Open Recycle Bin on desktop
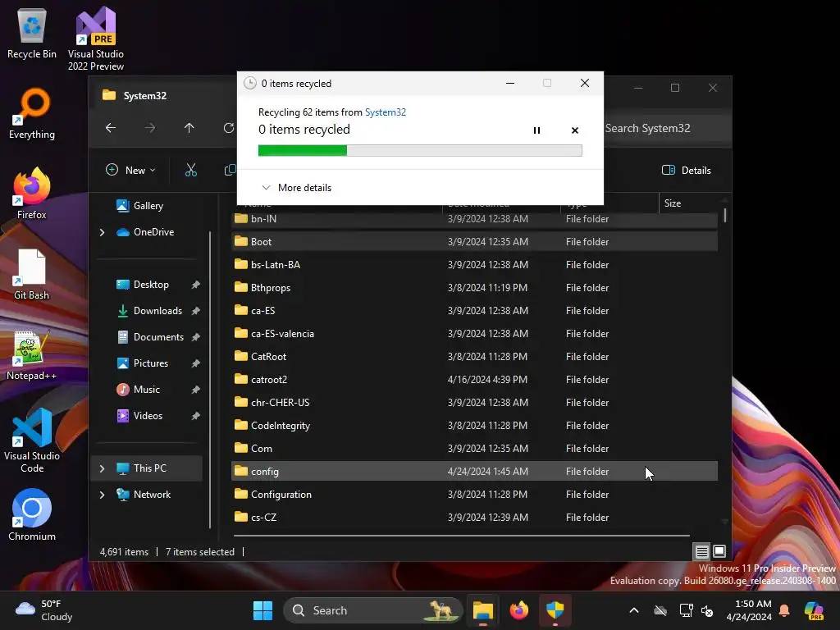This screenshot has width=840, height=630. (32, 33)
